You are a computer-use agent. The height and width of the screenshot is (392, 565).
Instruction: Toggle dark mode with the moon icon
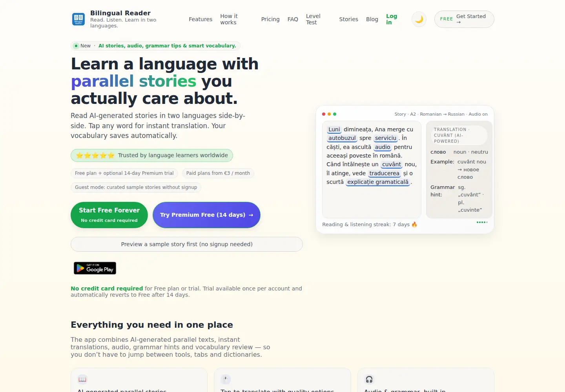419,19
